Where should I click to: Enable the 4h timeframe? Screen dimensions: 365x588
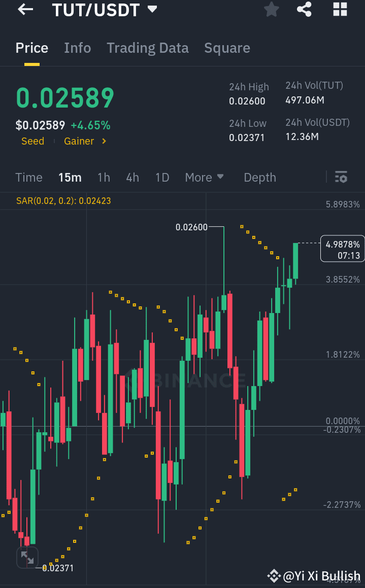132,178
